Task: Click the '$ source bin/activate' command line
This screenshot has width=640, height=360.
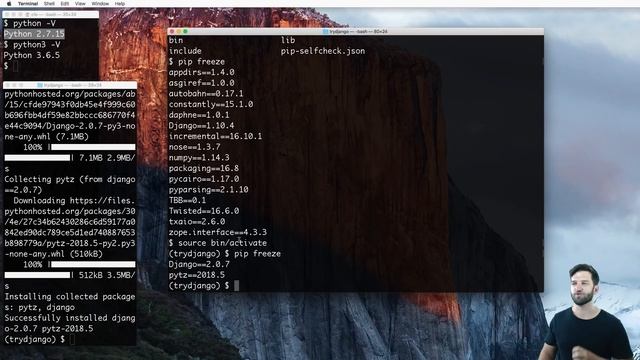Action: [218, 243]
